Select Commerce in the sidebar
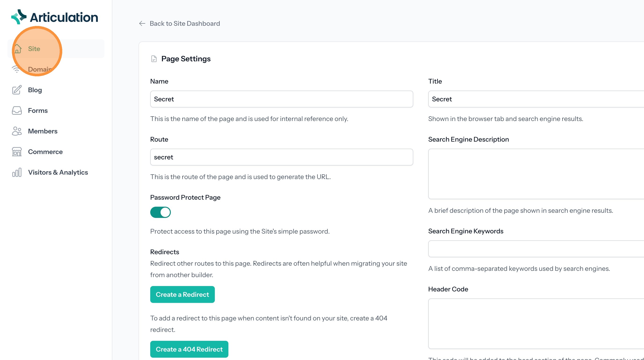This screenshot has width=644, height=360. [45, 152]
